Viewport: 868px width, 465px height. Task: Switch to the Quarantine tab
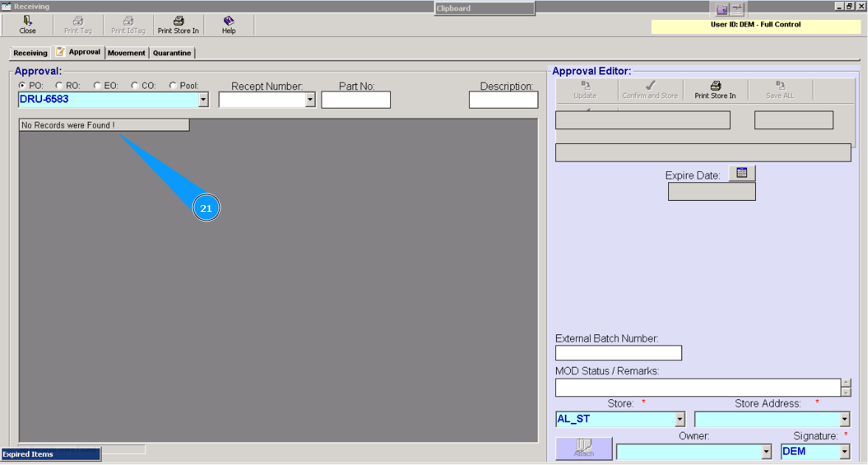pos(172,53)
